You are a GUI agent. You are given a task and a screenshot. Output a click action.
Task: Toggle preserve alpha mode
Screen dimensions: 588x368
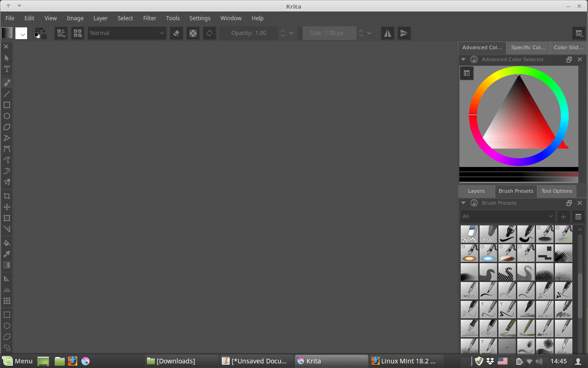(192, 33)
